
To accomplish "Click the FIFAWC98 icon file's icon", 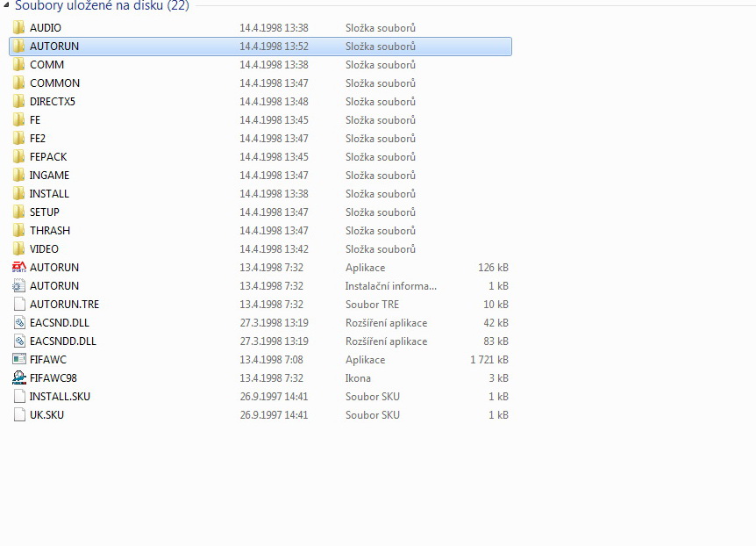I will pyautogui.click(x=18, y=377).
